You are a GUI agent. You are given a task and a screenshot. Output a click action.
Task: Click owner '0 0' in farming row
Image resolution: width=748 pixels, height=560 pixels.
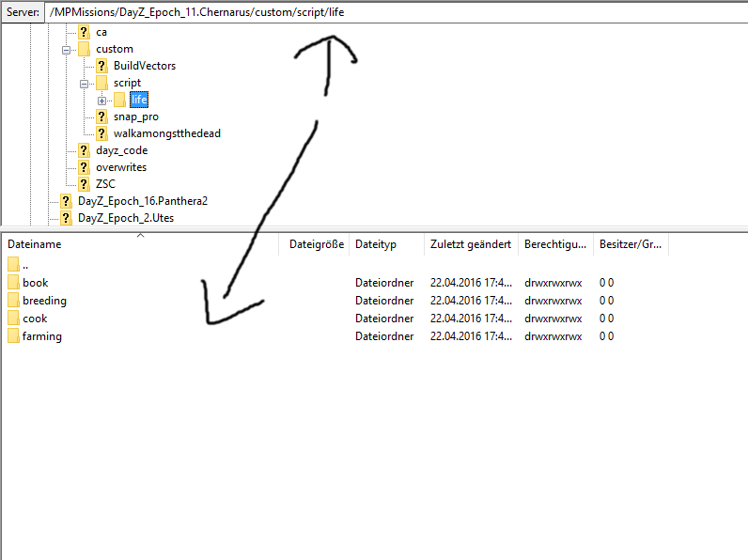tap(606, 336)
